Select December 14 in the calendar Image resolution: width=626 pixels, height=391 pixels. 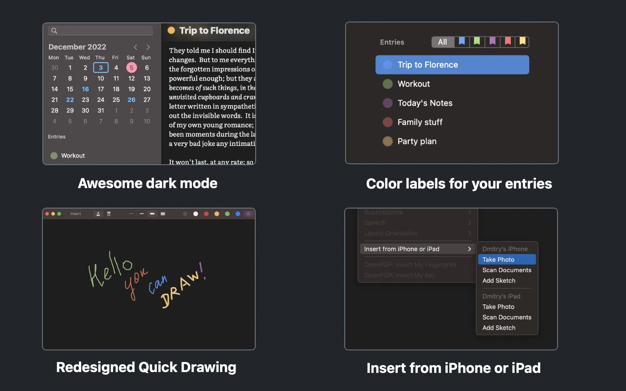pyautogui.click(x=55, y=89)
